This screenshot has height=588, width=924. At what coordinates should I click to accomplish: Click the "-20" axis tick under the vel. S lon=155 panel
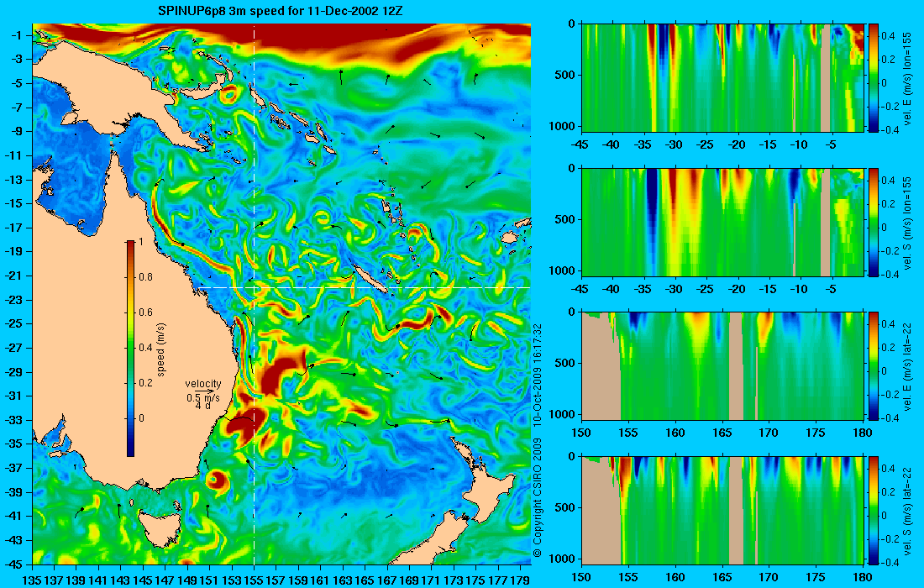tap(737, 289)
